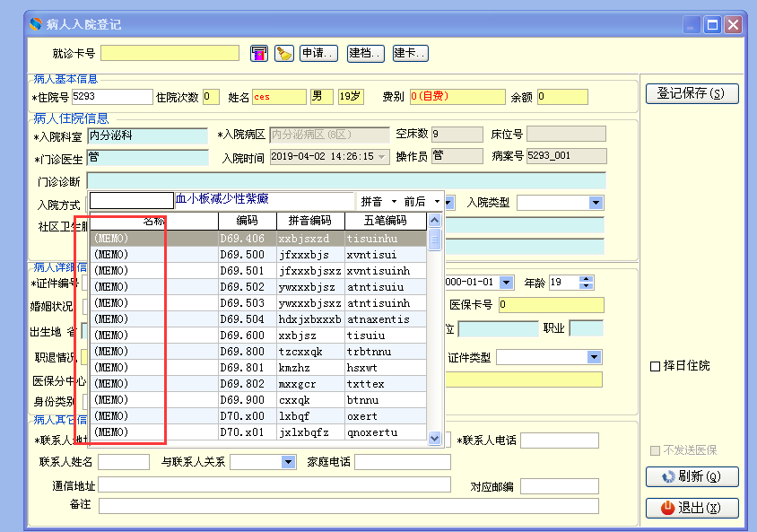Select the row with code D69.900
757x532 pixels.
[x=258, y=400]
